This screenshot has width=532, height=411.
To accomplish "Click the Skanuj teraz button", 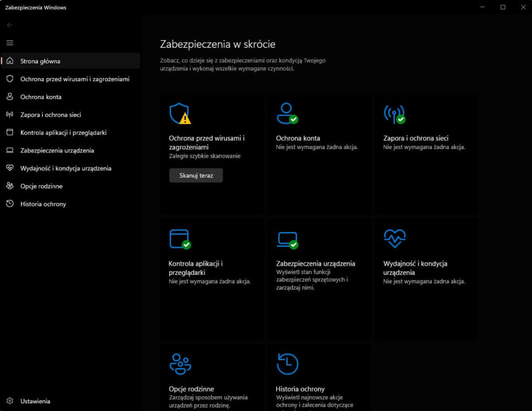I will click(196, 176).
